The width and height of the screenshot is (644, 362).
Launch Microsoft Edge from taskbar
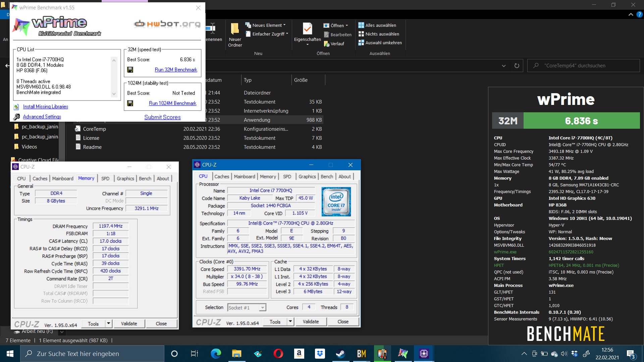pyautogui.click(x=216, y=354)
